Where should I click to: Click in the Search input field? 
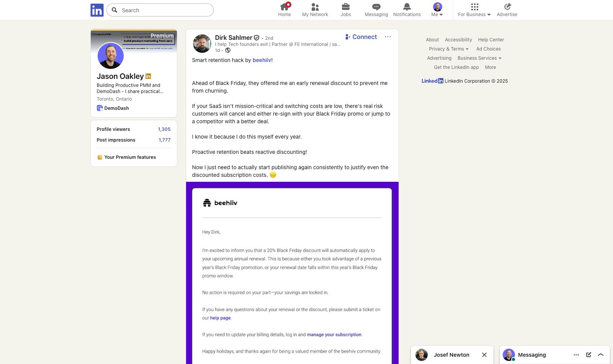pyautogui.click(x=160, y=10)
